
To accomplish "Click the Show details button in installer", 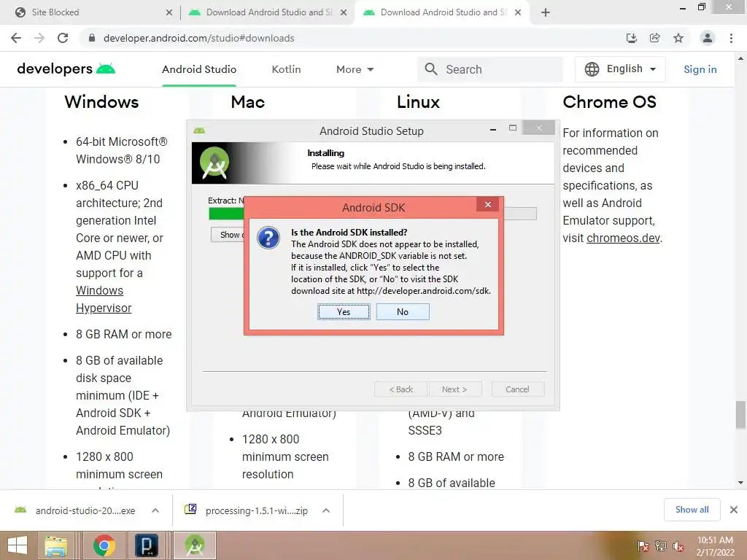I will coord(228,235).
